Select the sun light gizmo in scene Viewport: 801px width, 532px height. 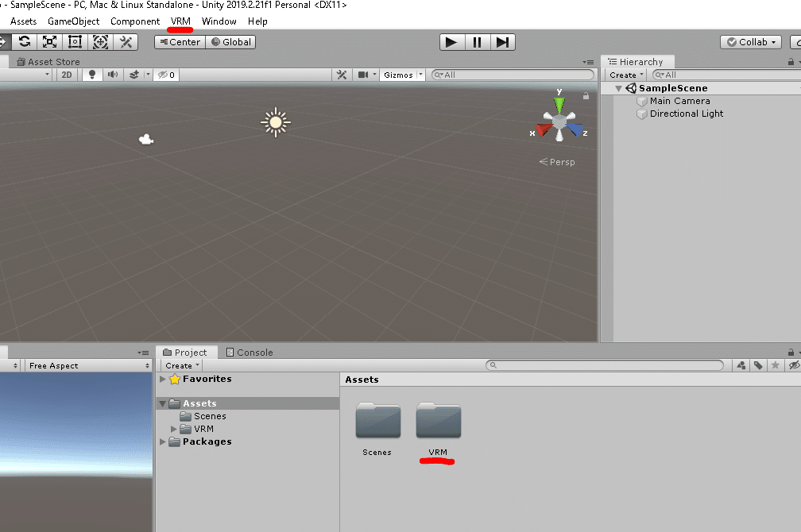pos(275,122)
